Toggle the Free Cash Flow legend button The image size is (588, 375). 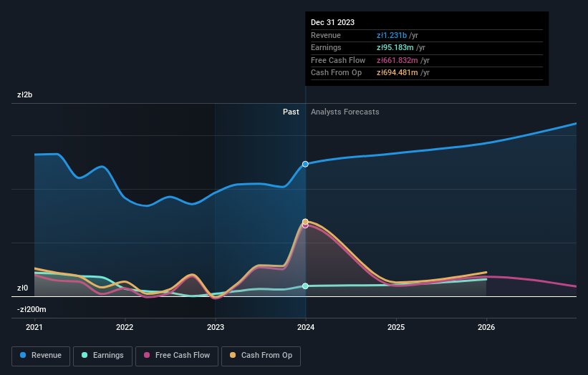click(177, 356)
